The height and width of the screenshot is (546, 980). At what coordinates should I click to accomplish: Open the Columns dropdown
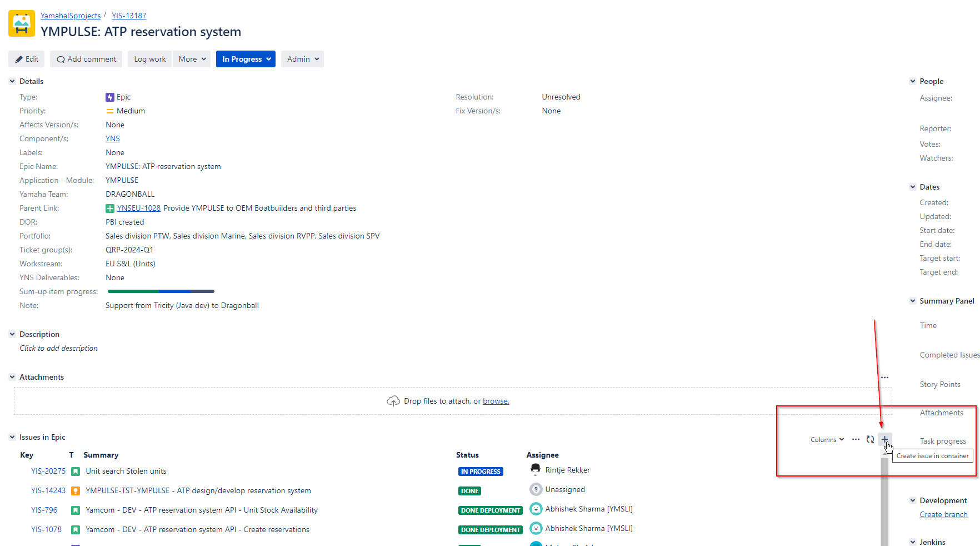point(827,439)
